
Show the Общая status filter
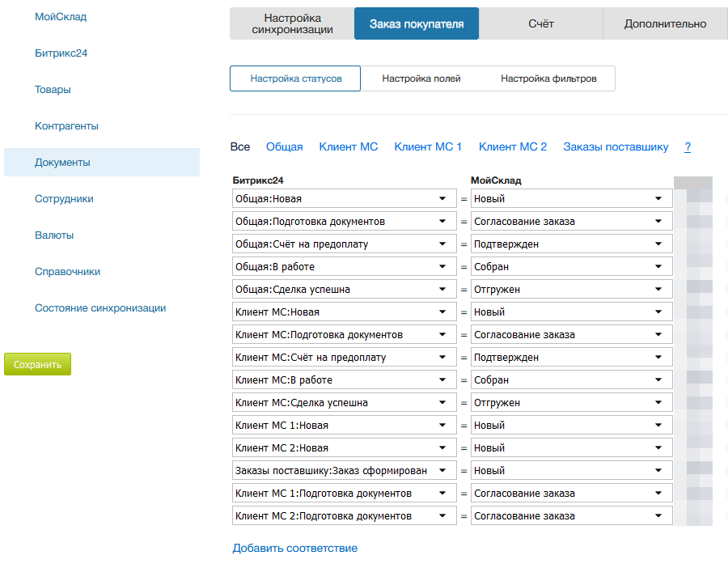pyautogui.click(x=284, y=146)
